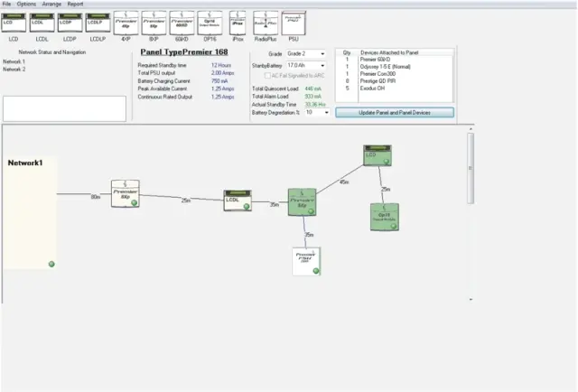Open the Grade dropdown
Viewport: 578px width, 392px height.
click(x=306, y=54)
